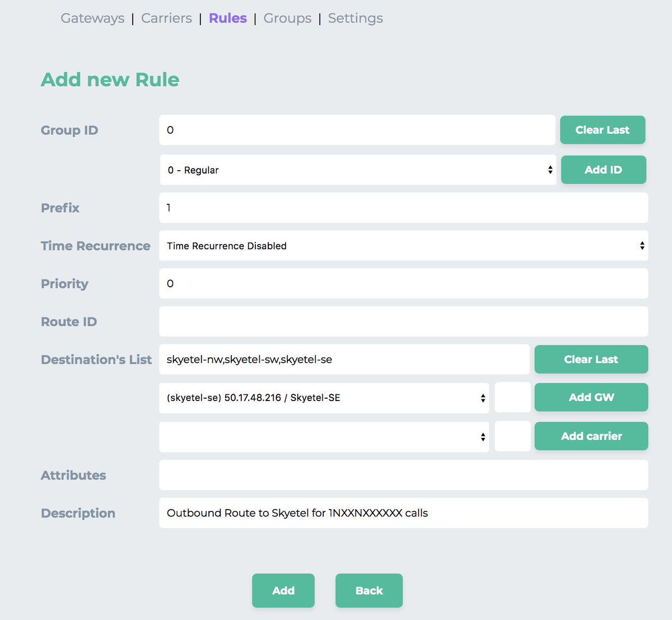Click the weight box beside Add GW
This screenshot has width=672, height=620.
coord(512,398)
